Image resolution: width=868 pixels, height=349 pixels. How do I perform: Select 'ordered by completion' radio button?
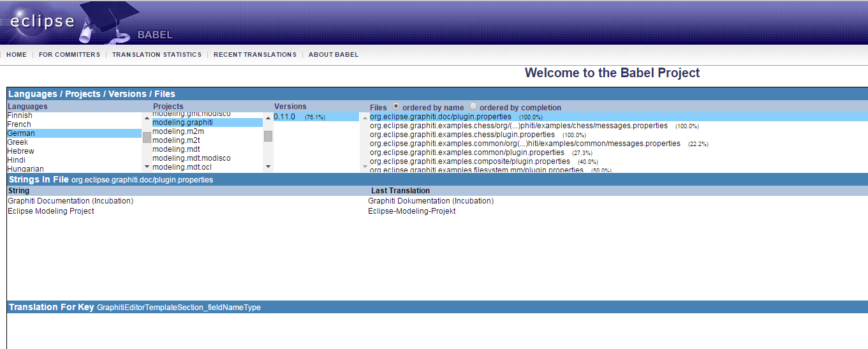coord(473,107)
